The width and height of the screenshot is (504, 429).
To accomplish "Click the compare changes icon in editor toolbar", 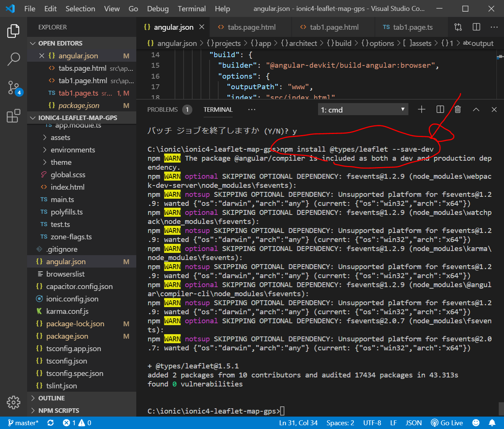I will [x=458, y=27].
